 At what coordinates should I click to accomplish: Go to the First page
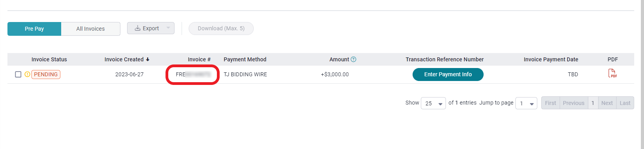(x=551, y=103)
